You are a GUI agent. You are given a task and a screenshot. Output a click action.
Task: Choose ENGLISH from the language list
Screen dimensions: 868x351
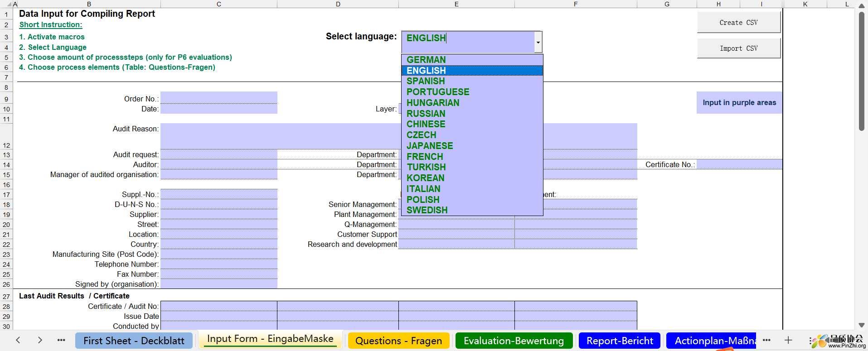point(472,71)
